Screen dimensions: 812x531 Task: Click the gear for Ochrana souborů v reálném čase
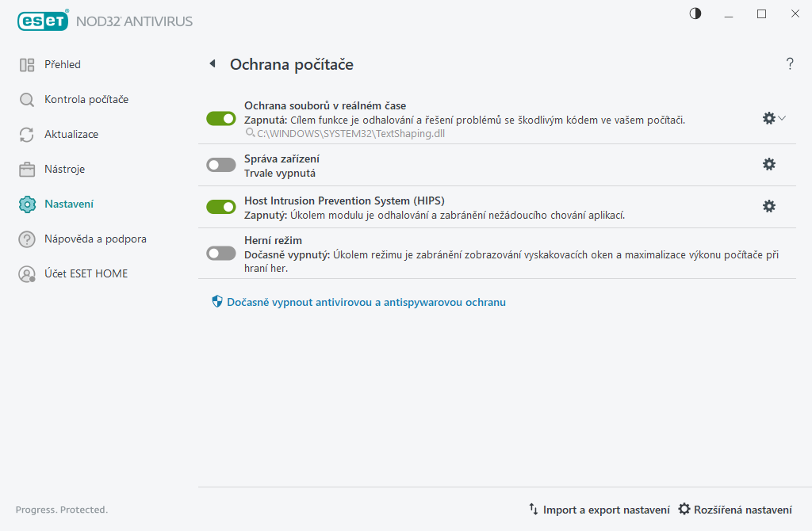point(768,118)
